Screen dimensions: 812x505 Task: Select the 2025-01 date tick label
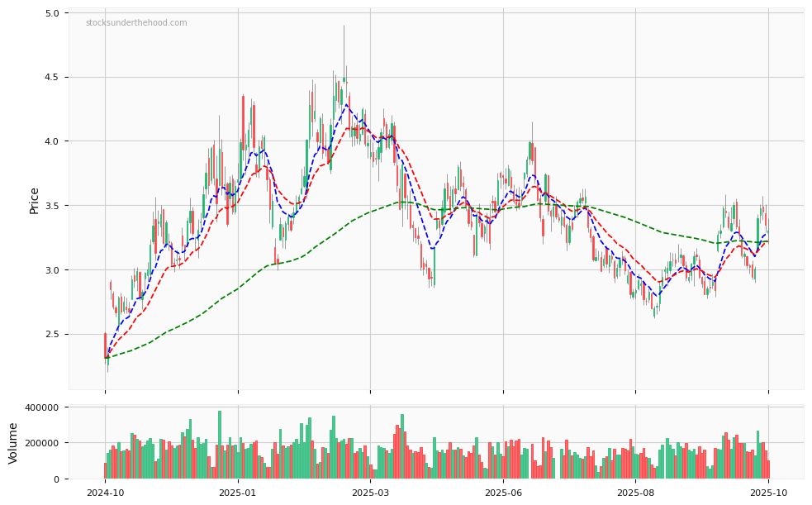pyautogui.click(x=238, y=493)
